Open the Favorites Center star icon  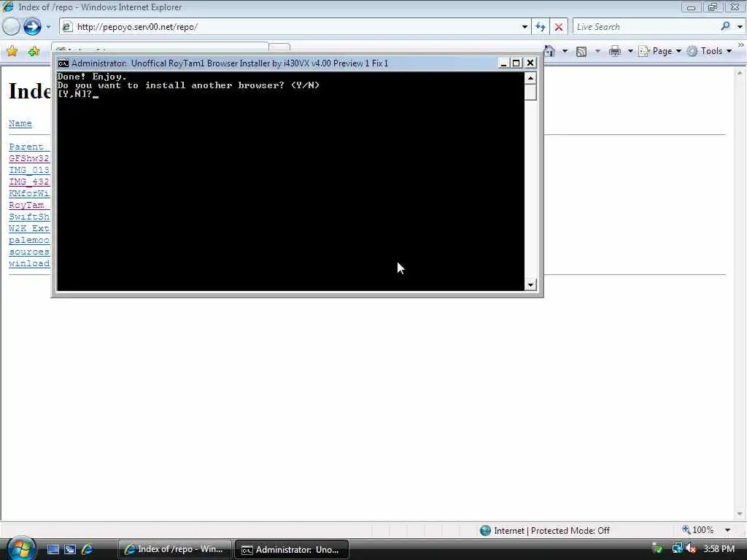coord(12,52)
